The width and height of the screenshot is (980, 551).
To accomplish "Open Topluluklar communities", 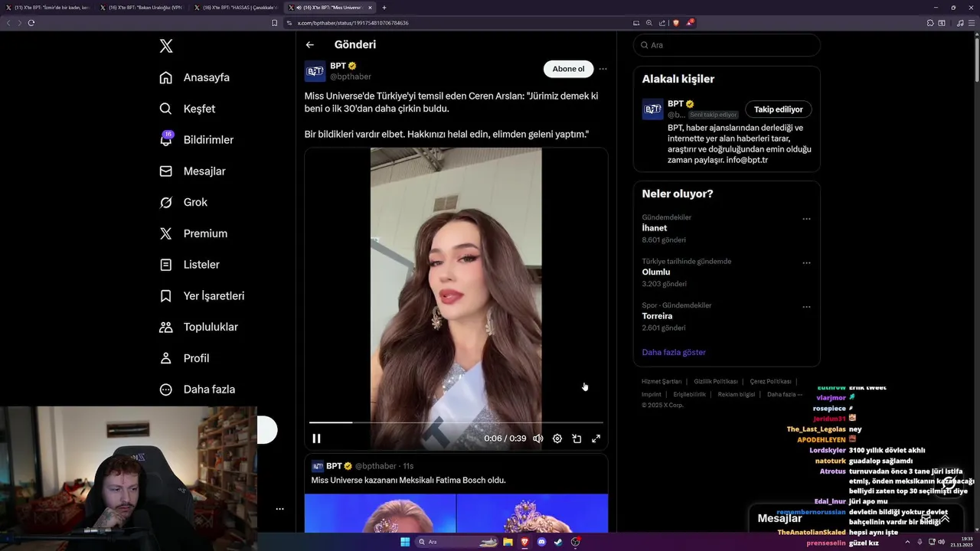I will (x=198, y=327).
